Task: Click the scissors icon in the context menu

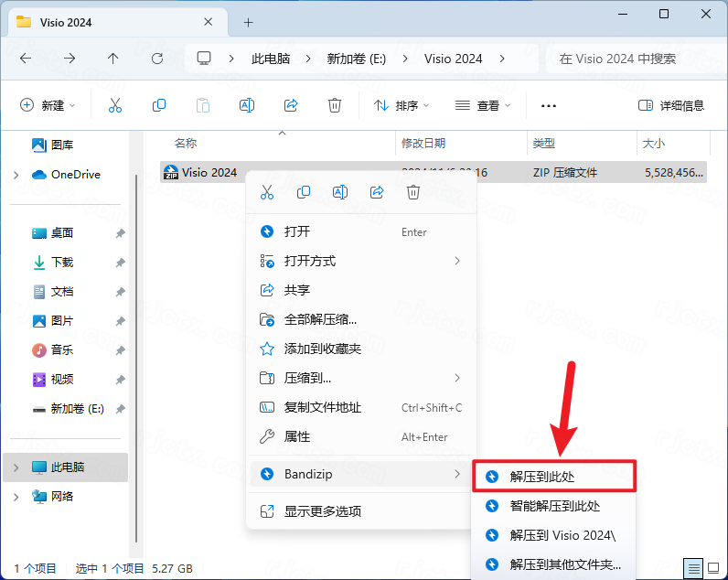Action: coord(267,192)
